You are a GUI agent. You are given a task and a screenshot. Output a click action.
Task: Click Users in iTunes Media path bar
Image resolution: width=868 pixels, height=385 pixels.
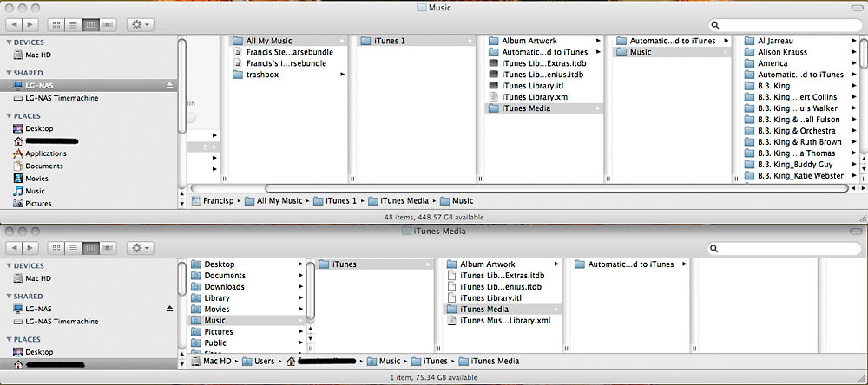pos(258,362)
